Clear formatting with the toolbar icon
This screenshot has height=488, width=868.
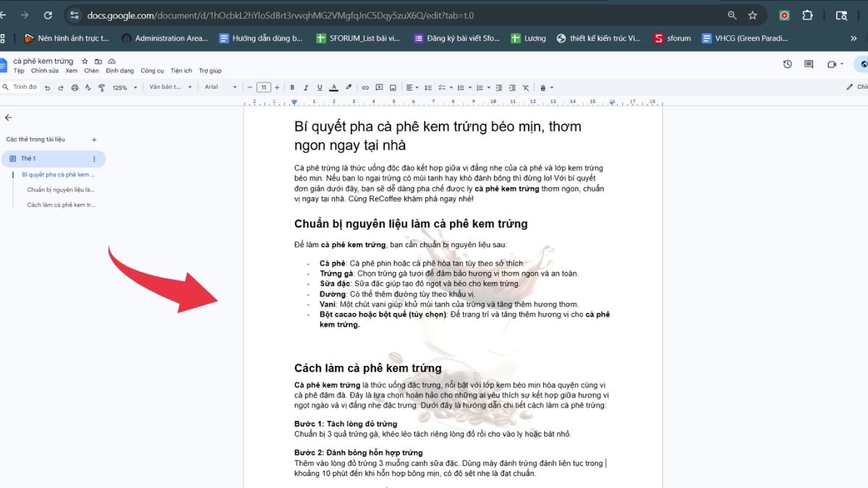526,87
